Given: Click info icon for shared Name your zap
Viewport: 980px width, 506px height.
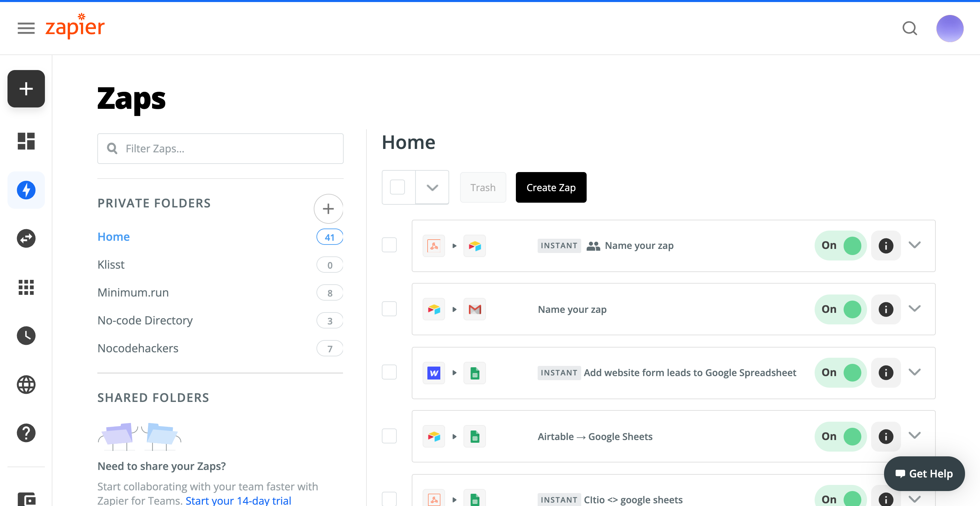Looking at the screenshot, I should pos(886,246).
